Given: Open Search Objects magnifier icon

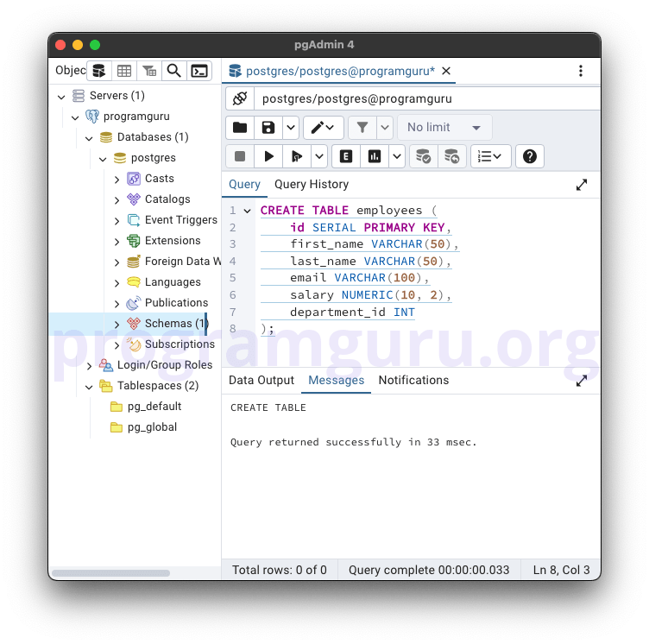Looking at the screenshot, I should pyautogui.click(x=173, y=71).
